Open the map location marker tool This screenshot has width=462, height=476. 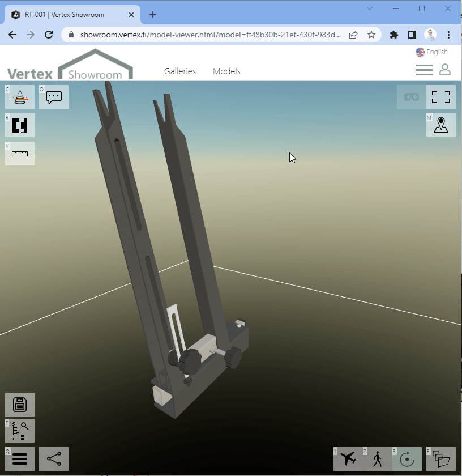(x=441, y=125)
